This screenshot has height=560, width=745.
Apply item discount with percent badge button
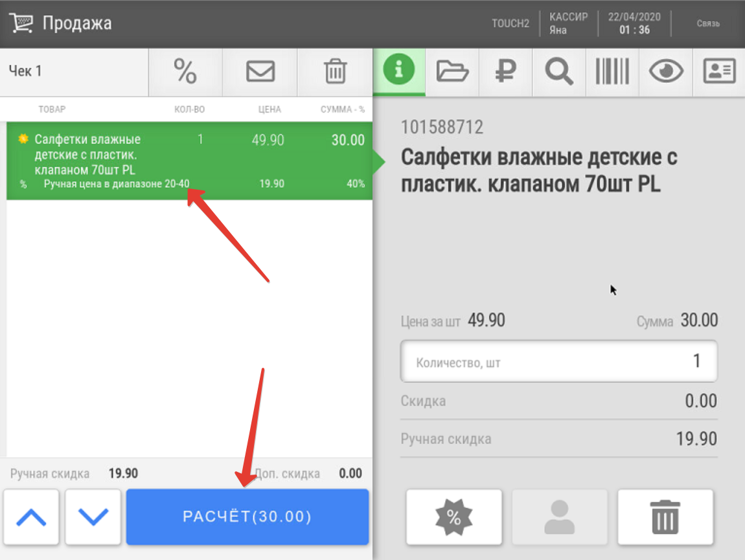pos(453,517)
